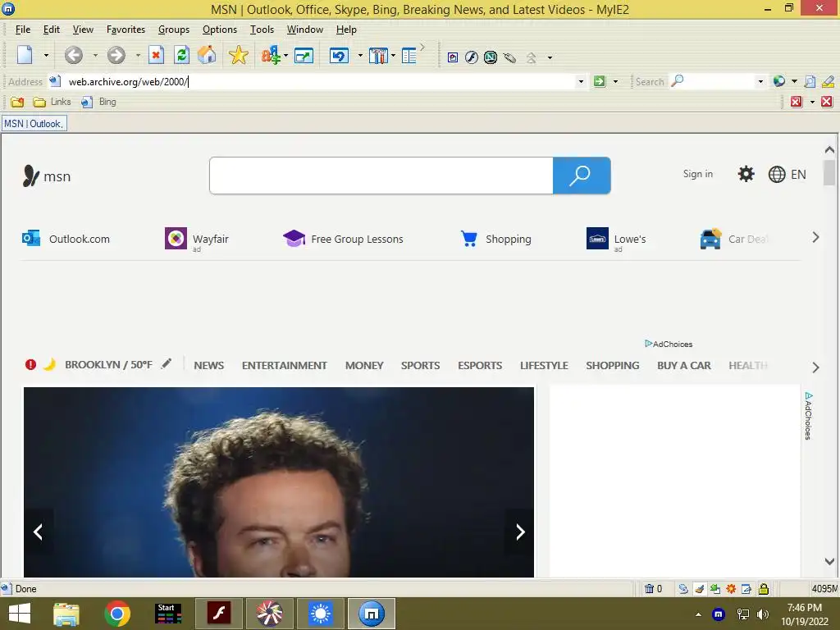Click the Sign in link on MSN
840x630 pixels.
[x=697, y=174]
